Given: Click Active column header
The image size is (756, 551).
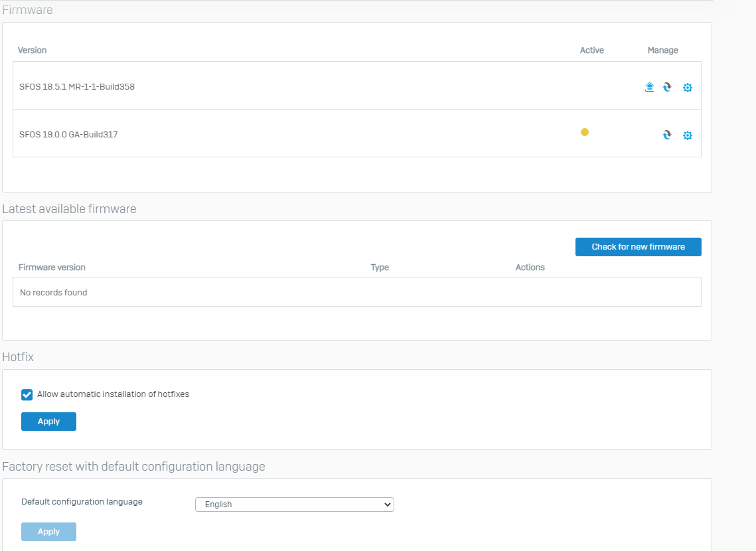Looking at the screenshot, I should click(x=591, y=50).
